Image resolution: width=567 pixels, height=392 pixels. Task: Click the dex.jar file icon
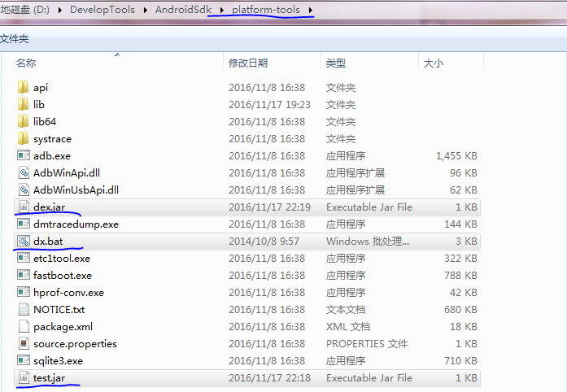click(24, 207)
